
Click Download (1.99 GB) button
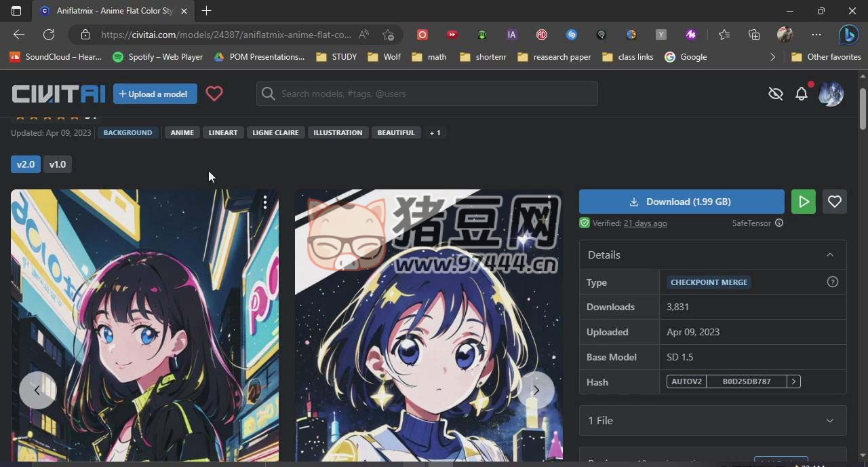pyautogui.click(x=682, y=202)
